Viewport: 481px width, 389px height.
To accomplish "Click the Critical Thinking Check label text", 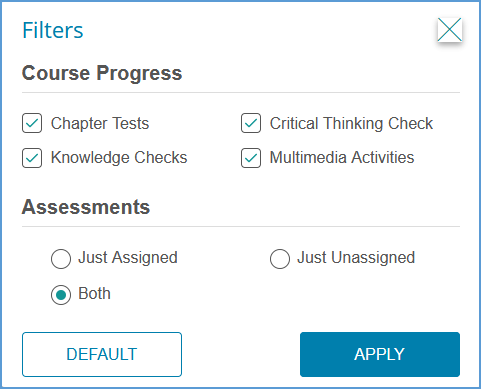I will point(351,123).
